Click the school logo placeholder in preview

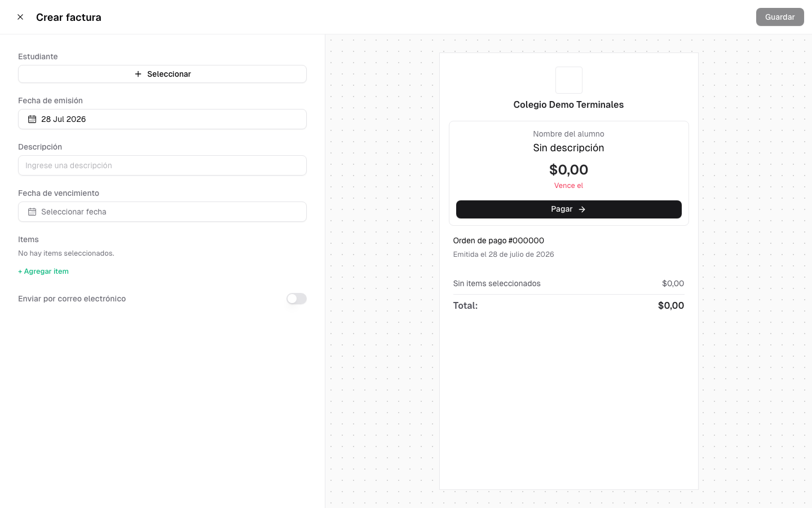[568, 80]
